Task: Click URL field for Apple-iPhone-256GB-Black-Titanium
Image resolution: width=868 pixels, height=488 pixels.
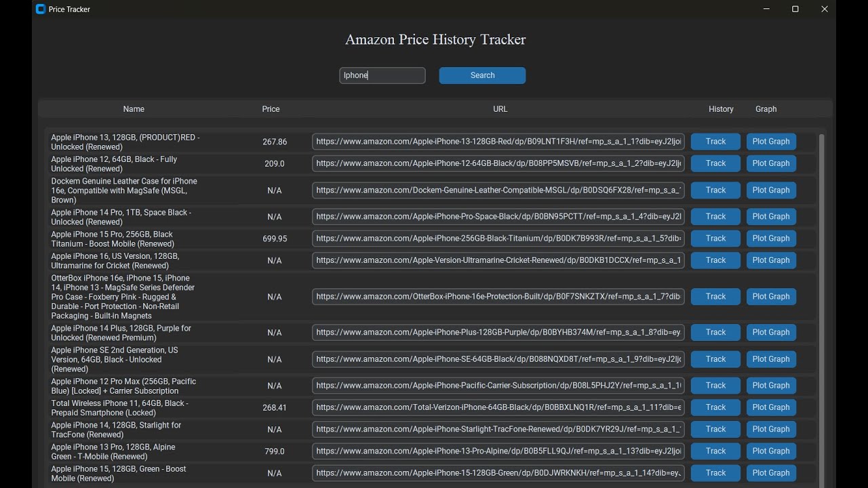Action: 498,239
